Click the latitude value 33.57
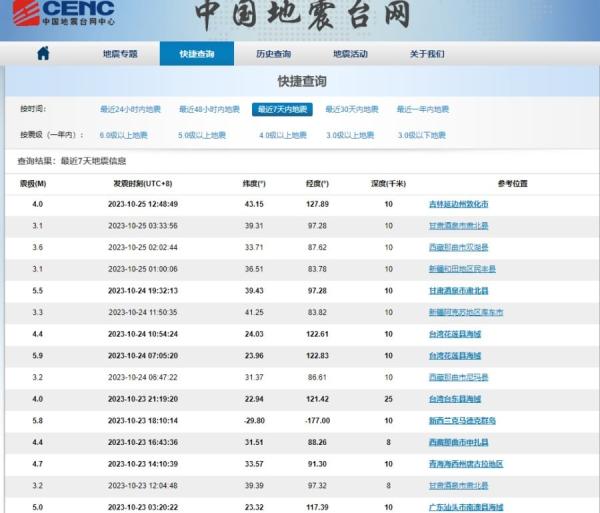This screenshot has width=600, height=513. click(x=254, y=464)
